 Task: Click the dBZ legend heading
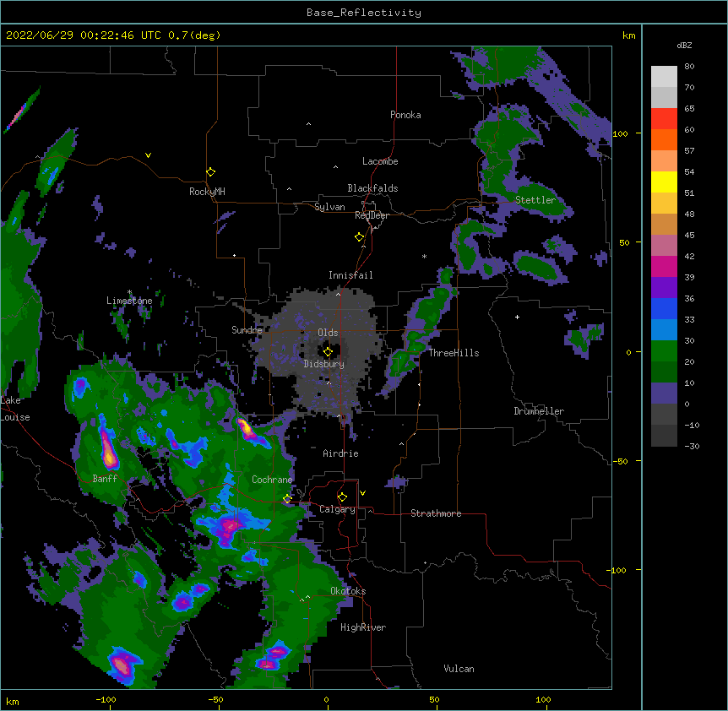(x=684, y=45)
